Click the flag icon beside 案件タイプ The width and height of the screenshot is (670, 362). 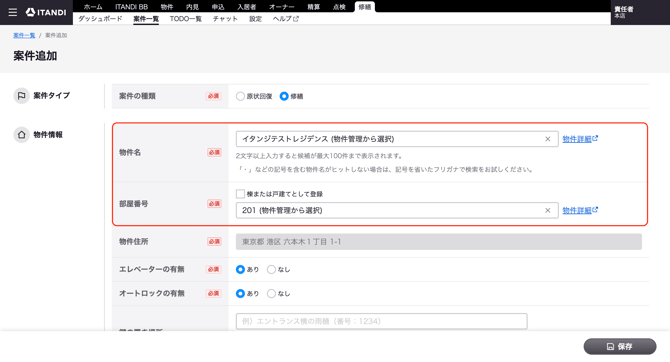pyautogui.click(x=21, y=96)
